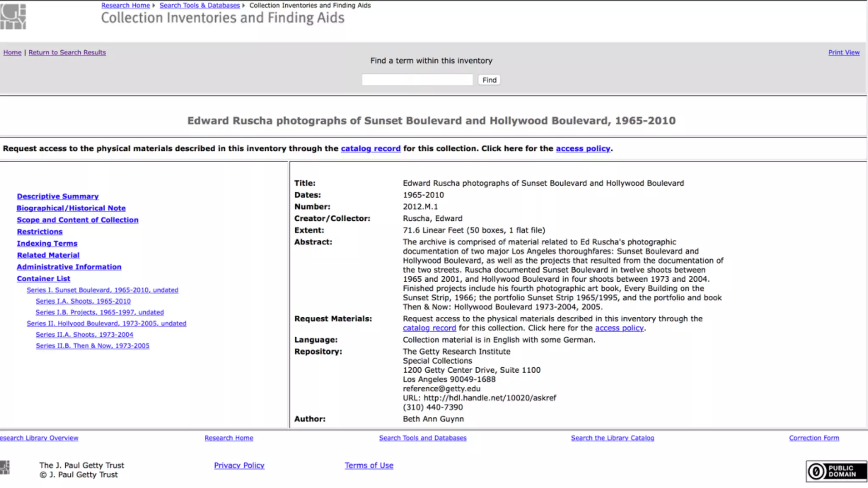Focus the inventory search term field
Image resolution: width=868 pixels, height=488 pixels.
point(417,80)
